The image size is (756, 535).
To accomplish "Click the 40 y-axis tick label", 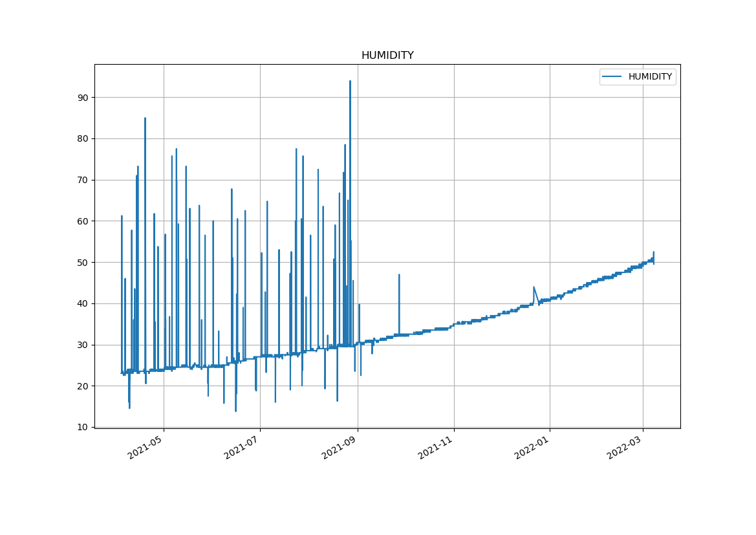I will coord(83,303).
